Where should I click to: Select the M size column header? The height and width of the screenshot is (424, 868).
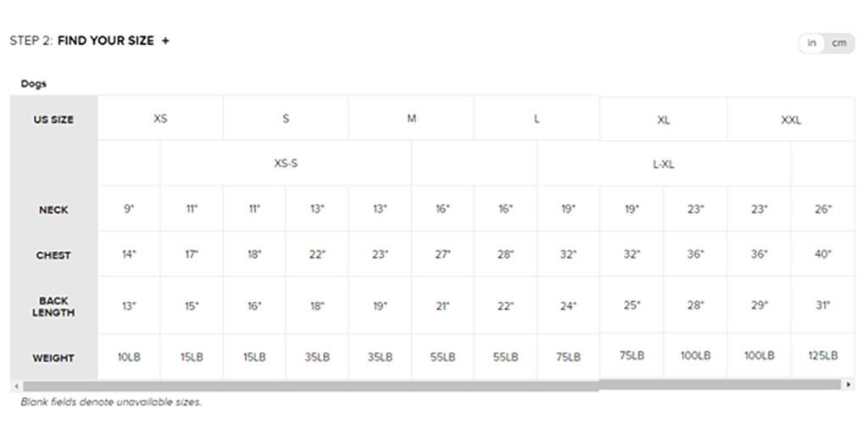pos(411,119)
